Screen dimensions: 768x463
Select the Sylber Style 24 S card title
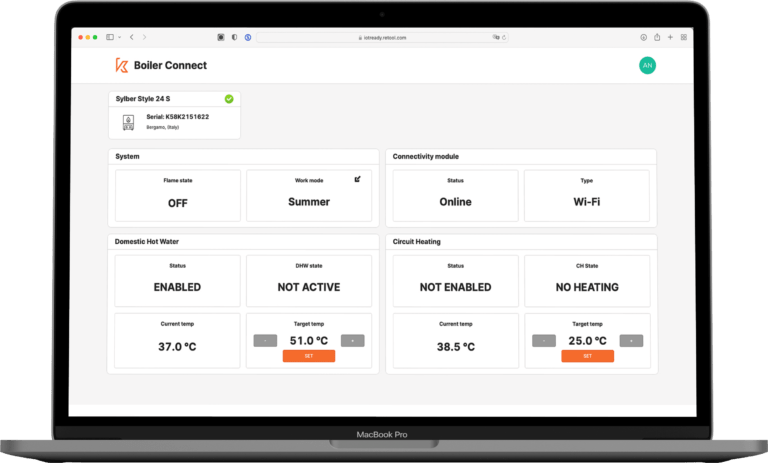pyautogui.click(x=143, y=98)
